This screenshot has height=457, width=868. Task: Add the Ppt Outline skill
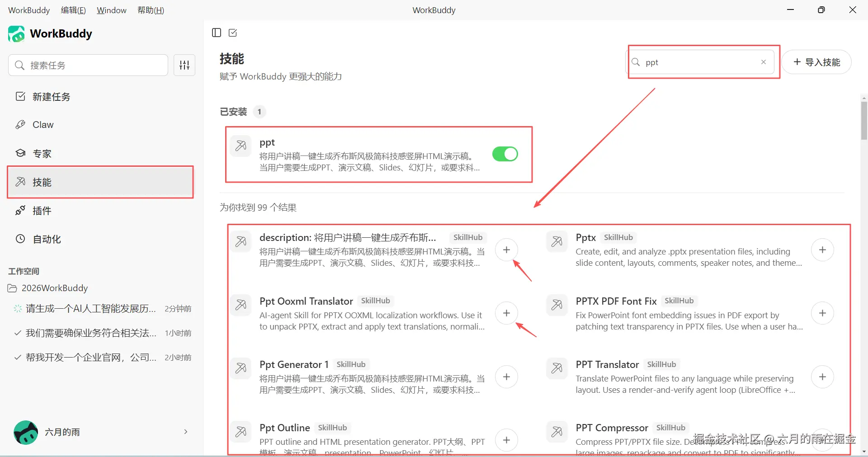(x=506, y=440)
